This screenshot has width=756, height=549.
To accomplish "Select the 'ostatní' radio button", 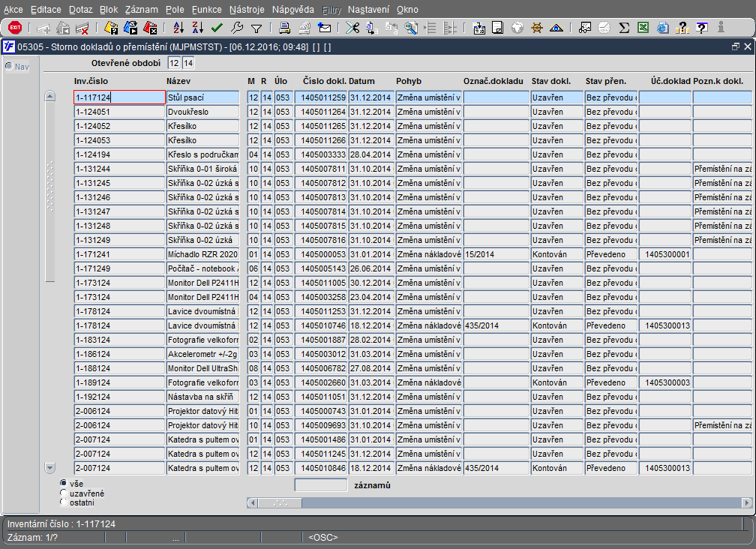I will [x=64, y=502].
